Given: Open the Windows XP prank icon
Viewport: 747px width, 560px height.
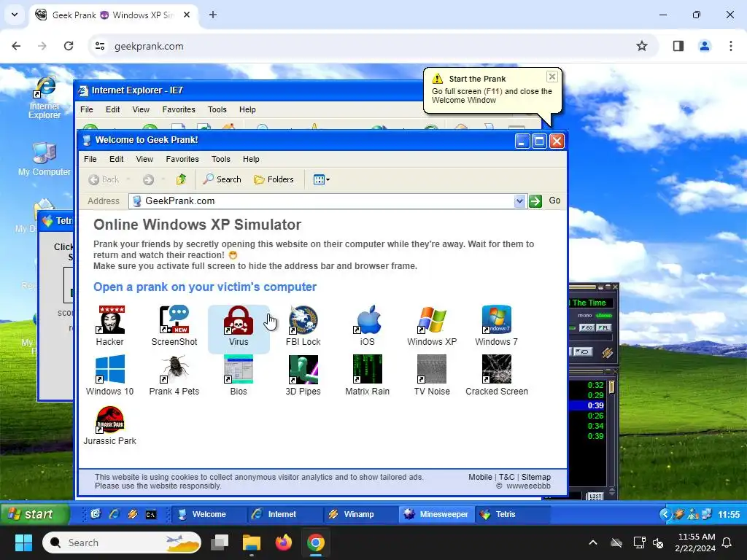Looking at the screenshot, I should point(432,326).
